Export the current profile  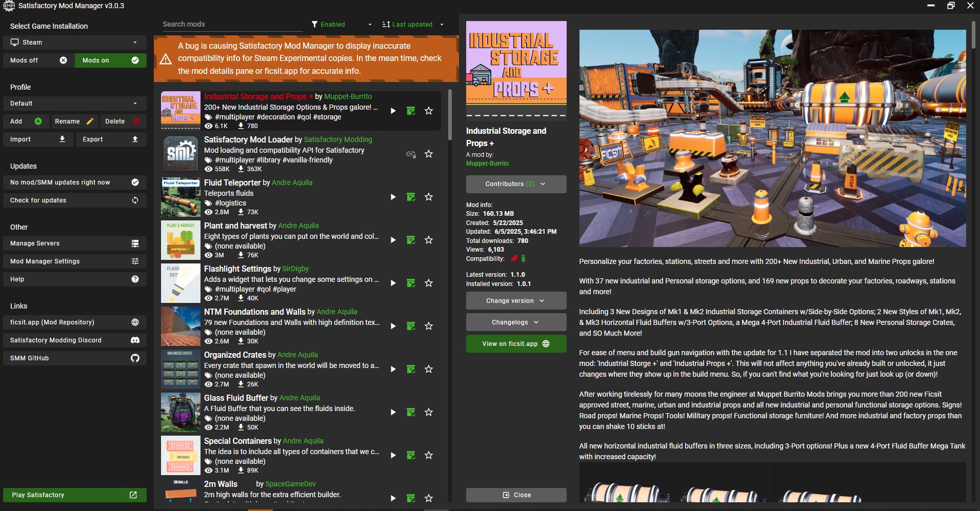111,139
